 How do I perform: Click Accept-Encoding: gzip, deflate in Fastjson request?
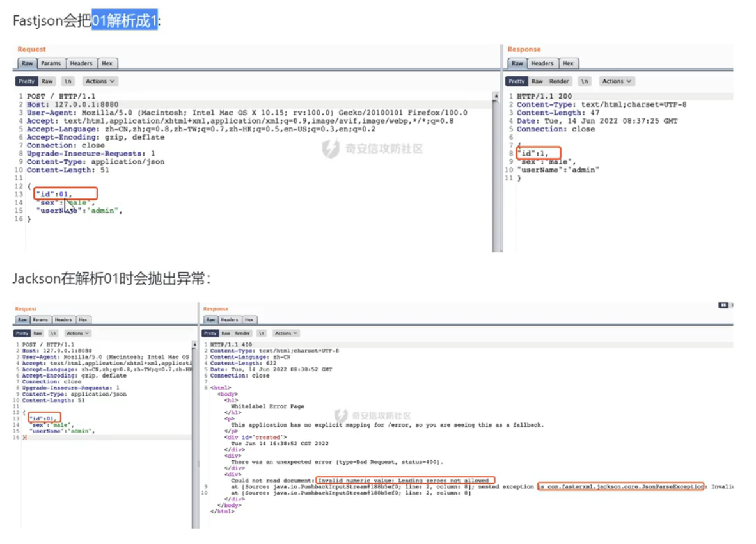pos(95,137)
